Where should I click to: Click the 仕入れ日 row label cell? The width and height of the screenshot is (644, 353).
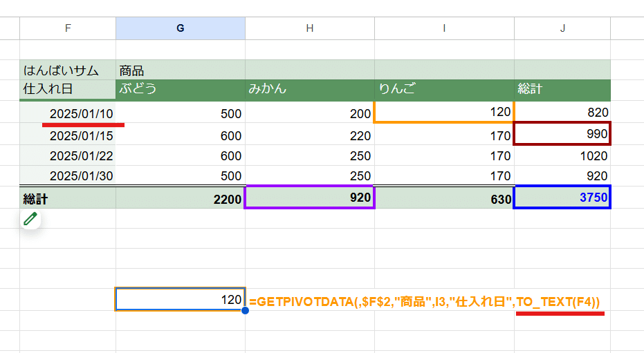(68, 89)
